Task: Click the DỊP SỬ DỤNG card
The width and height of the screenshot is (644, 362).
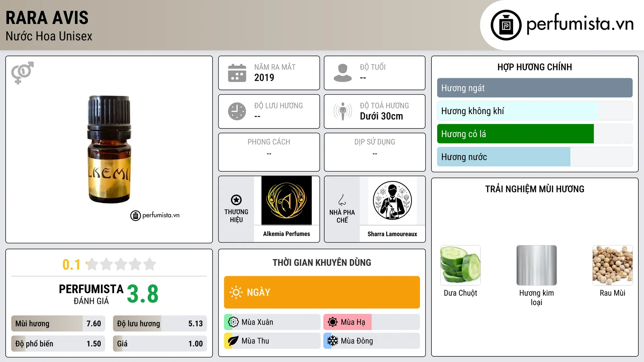Action: [375, 152]
